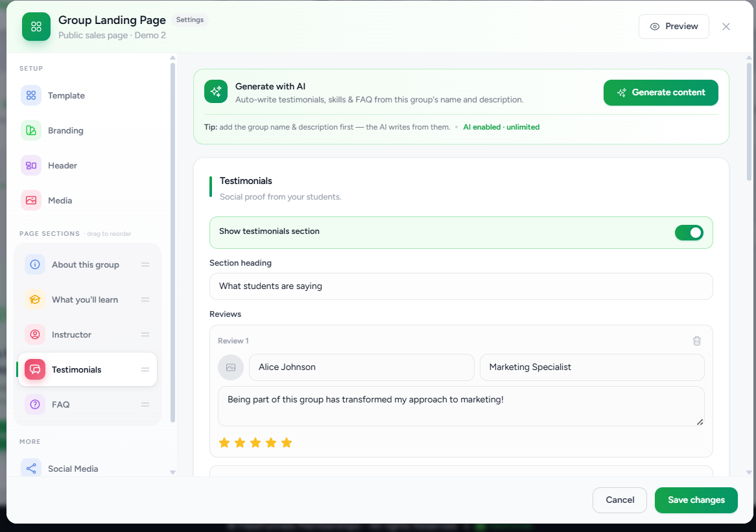756x532 pixels.
Task: Click the Alice Johnson name field
Action: coord(362,367)
